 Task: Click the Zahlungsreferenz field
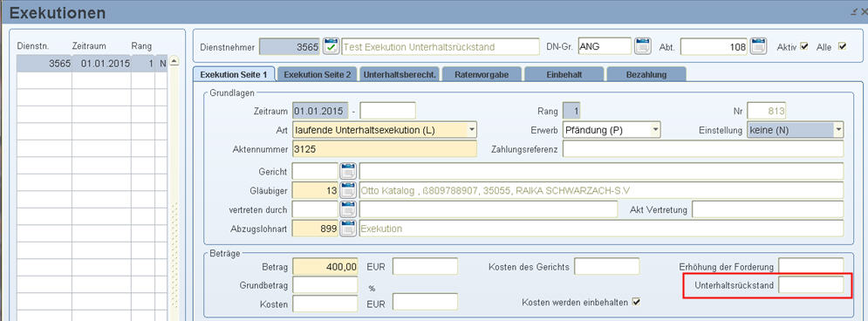pyautogui.click(x=703, y=149)
